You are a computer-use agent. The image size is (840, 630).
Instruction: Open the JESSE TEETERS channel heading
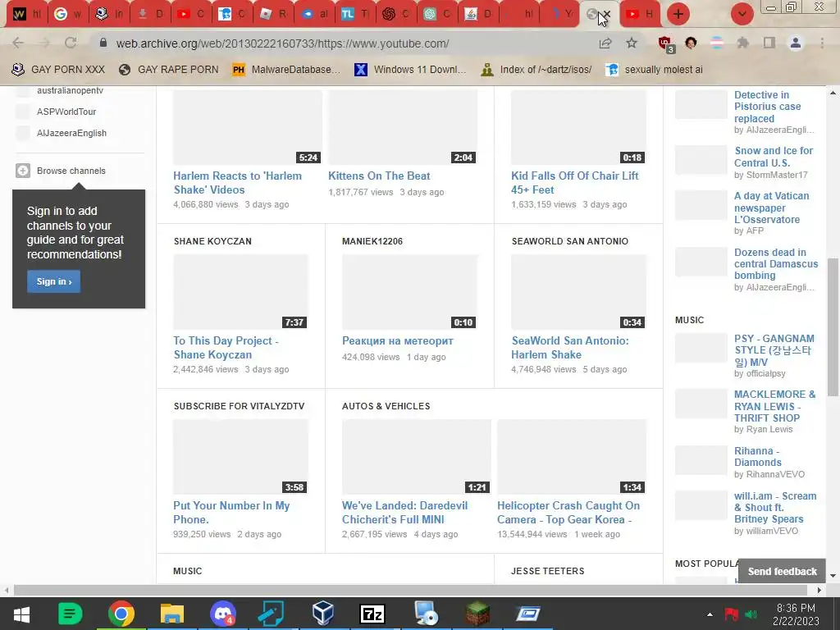click(x=547, y=571)
